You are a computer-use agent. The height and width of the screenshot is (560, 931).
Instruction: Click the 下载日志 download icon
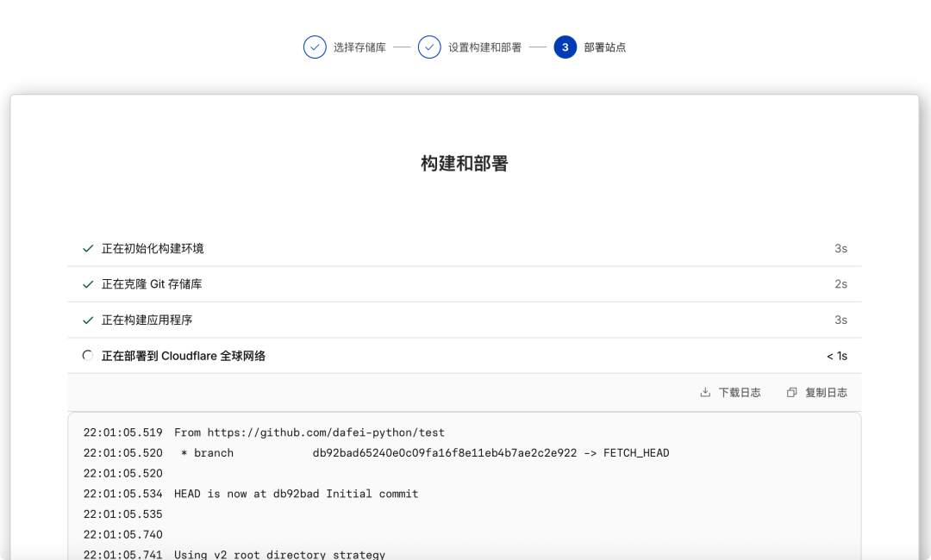coord(705,392)
